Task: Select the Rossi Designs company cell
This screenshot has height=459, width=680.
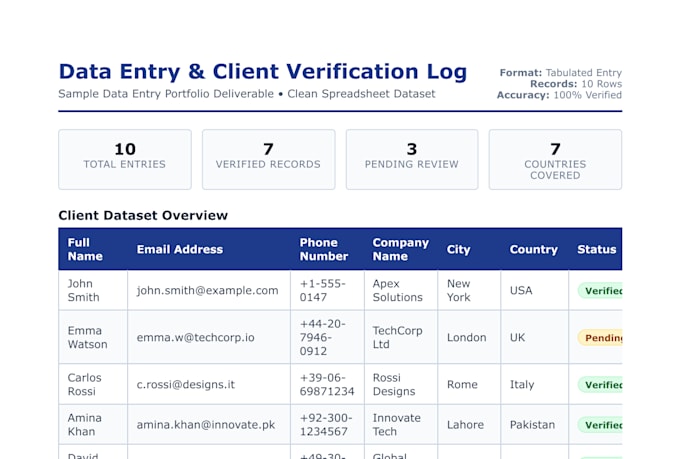Action: tap(401, 384)
